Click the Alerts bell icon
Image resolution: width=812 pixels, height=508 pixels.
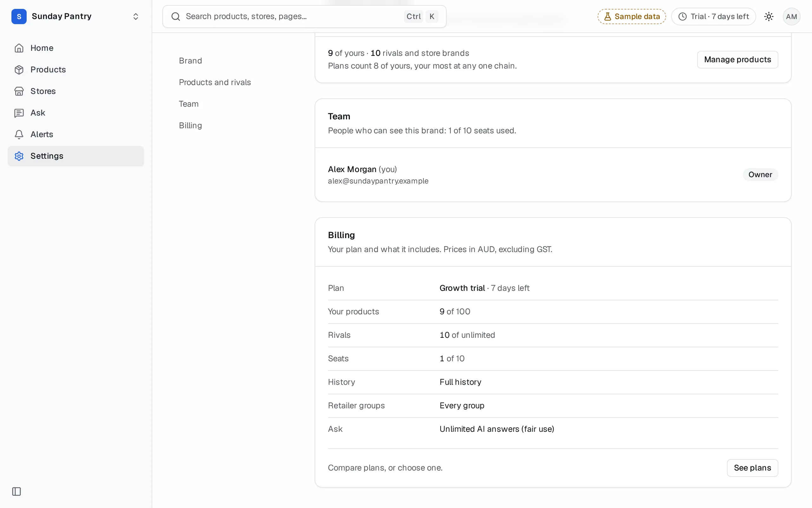19,134
